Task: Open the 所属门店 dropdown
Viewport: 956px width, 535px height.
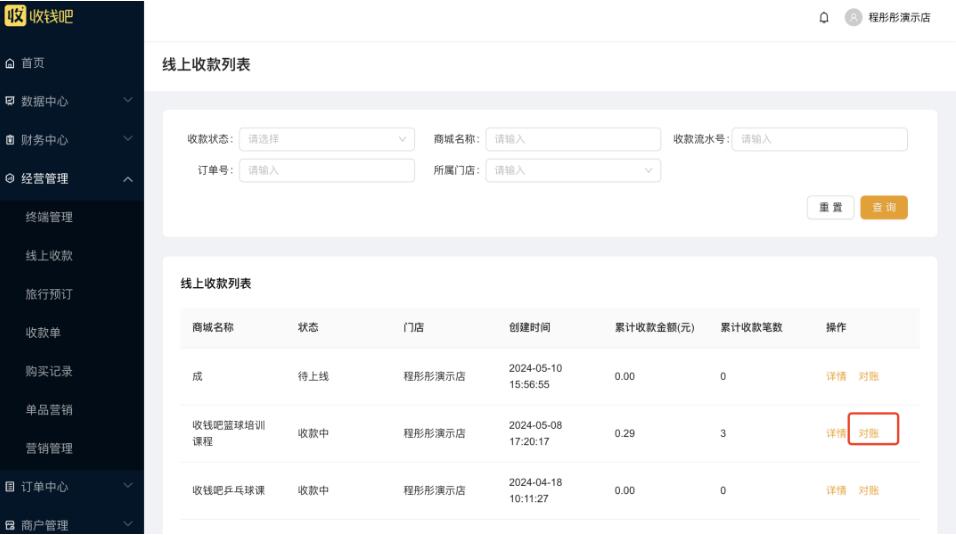Action: tap(573, 170)
